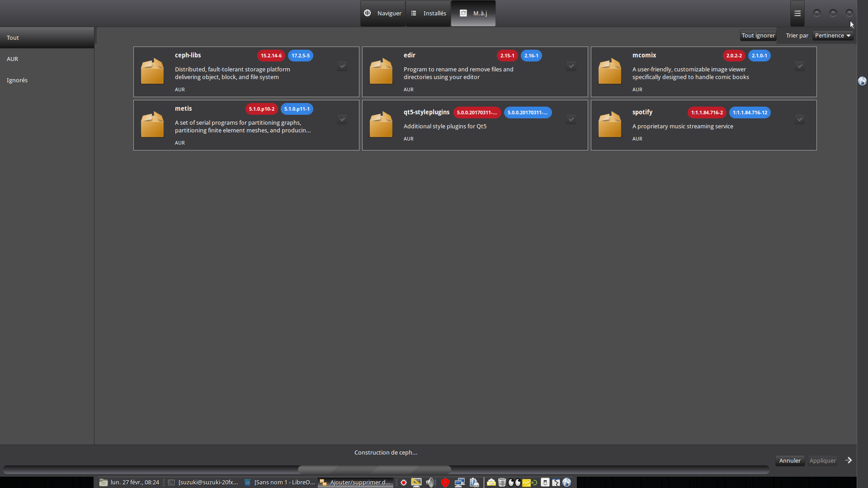Toggle the spotify update checkbox

(800, 119)
